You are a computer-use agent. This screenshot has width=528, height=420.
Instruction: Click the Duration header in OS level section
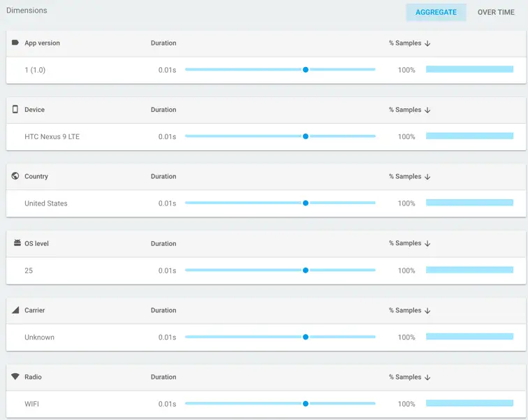(x=163, y=244)
